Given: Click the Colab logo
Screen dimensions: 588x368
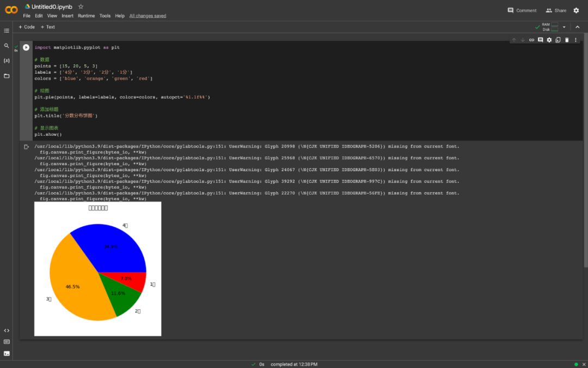Looking at the screenshot, I should 11,10.
